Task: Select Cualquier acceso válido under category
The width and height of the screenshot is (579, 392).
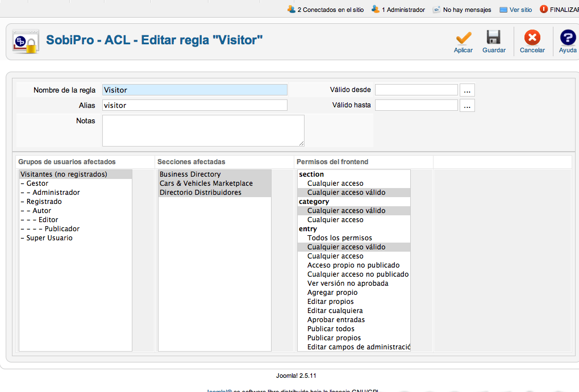Action: [354, 211]
